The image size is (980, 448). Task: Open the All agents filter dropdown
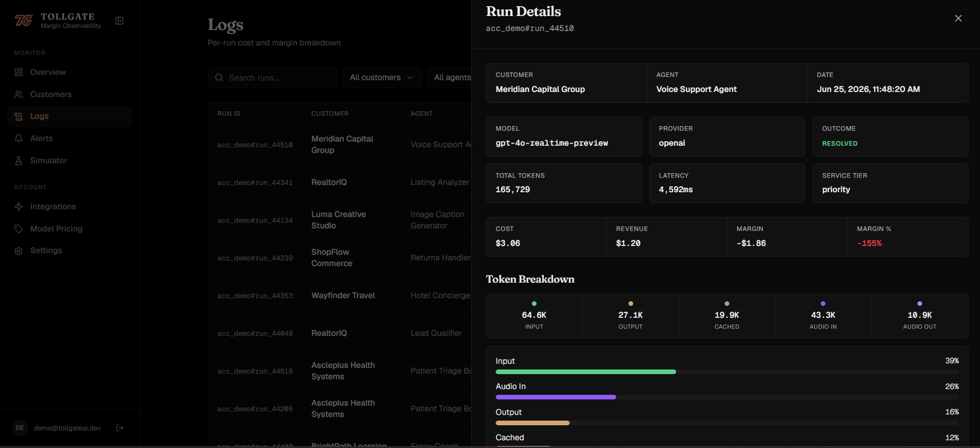(450, 78)
